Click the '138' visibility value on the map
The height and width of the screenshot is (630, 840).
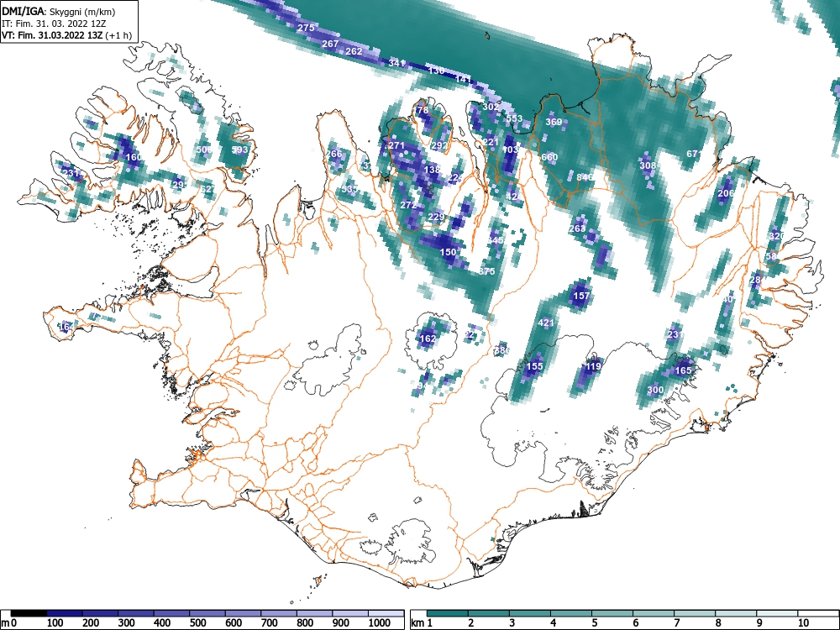(x=432, y=170)
